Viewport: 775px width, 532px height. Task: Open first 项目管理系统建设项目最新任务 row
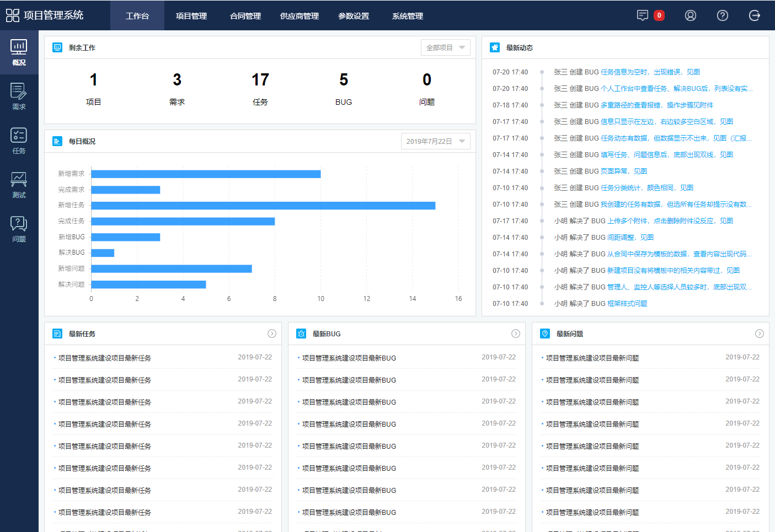163,358
